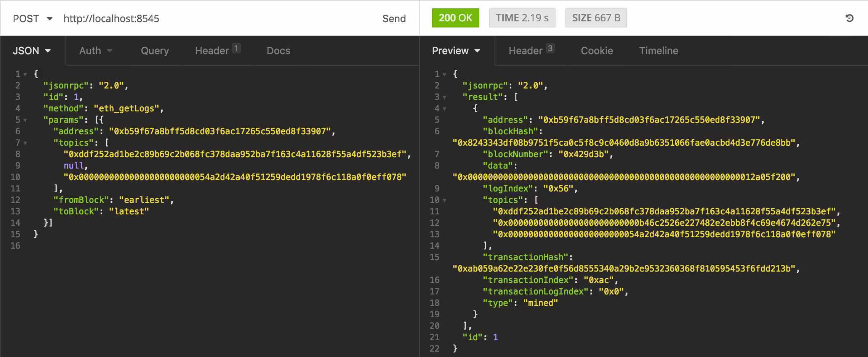Collapse the response topics array at line 10

tap(444, 200)
